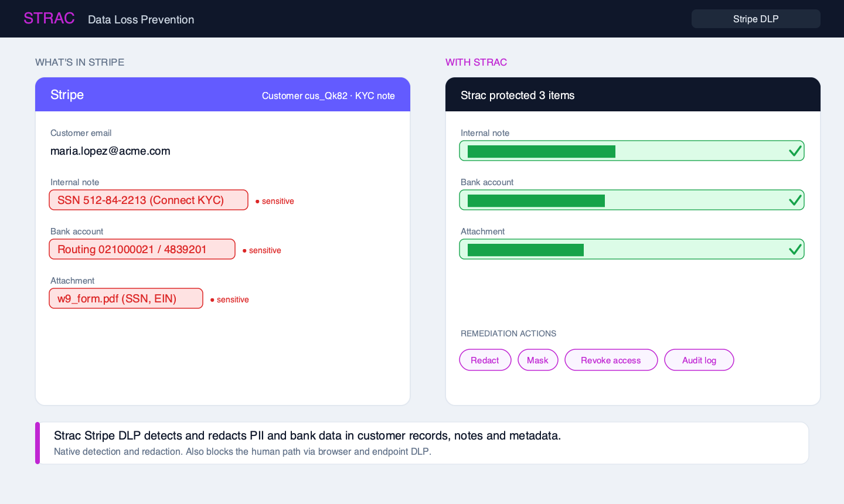Viewport: 844px width, 504px height.
Task: Click the w9_form.pdf attachment field
Action: (126, 298)
